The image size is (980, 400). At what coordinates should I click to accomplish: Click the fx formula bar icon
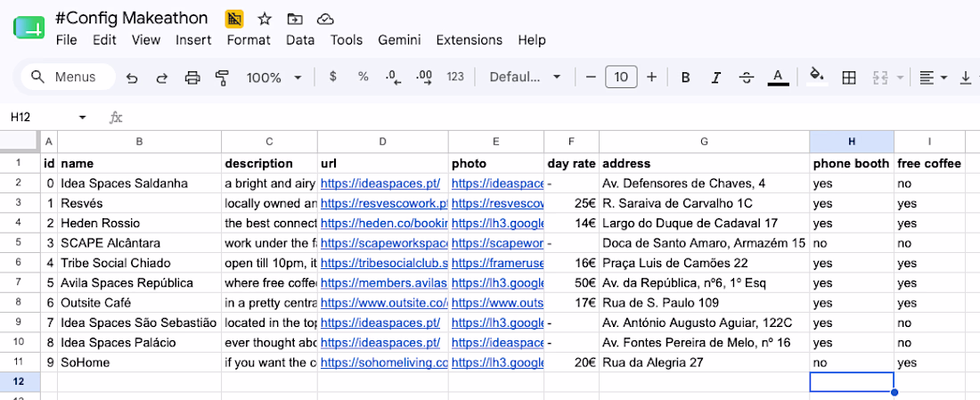116,118
